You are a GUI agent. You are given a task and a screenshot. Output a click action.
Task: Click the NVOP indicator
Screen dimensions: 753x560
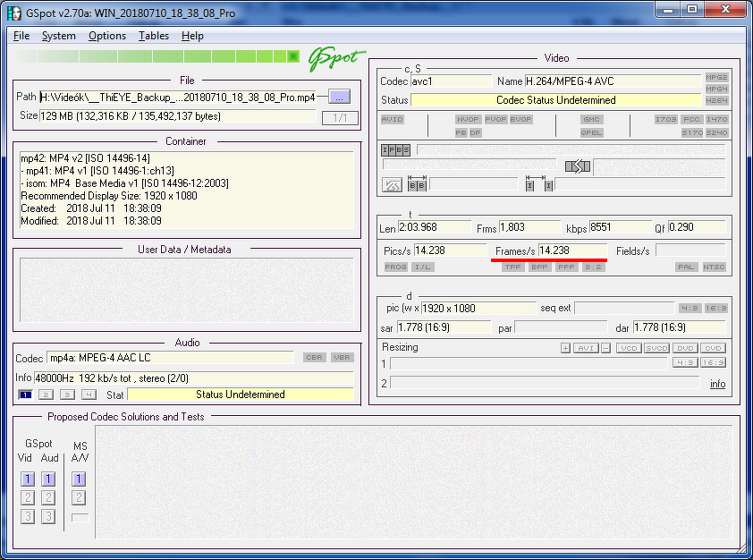point(468,119)
